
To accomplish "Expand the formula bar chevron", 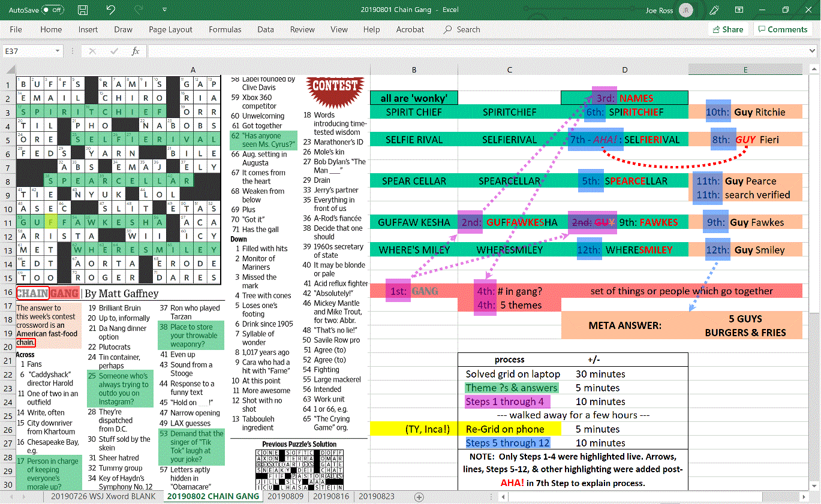I will (813, 52).
